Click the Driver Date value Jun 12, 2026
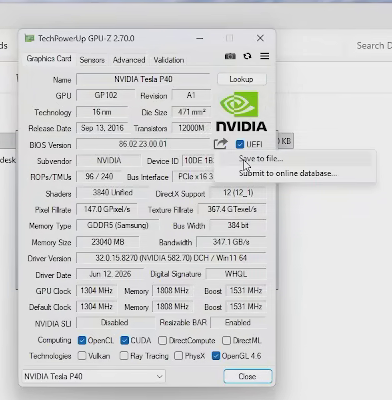The image size is (392, 400). click(x=110, y=274)
